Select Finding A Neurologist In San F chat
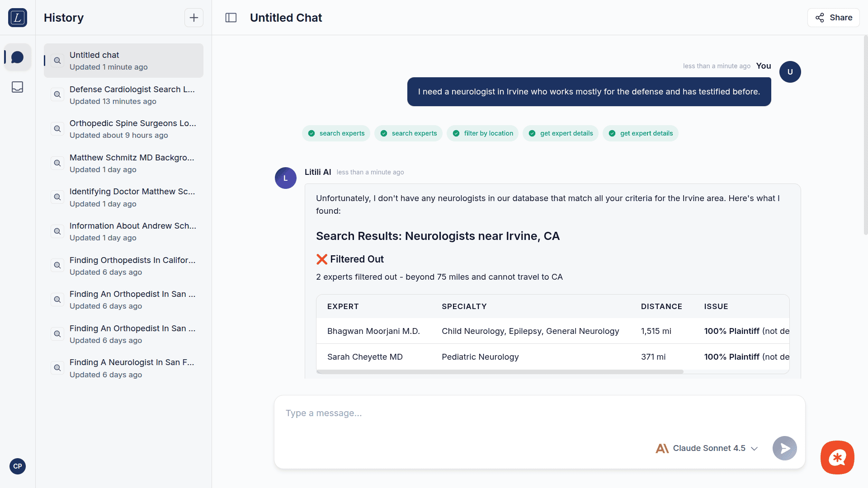 tap(131, 368)
